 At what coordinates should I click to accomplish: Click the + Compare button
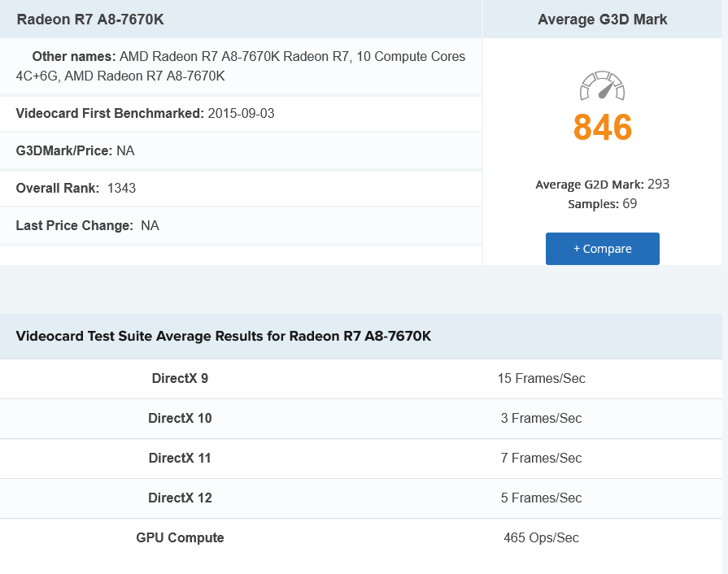(x=602, y=249)
